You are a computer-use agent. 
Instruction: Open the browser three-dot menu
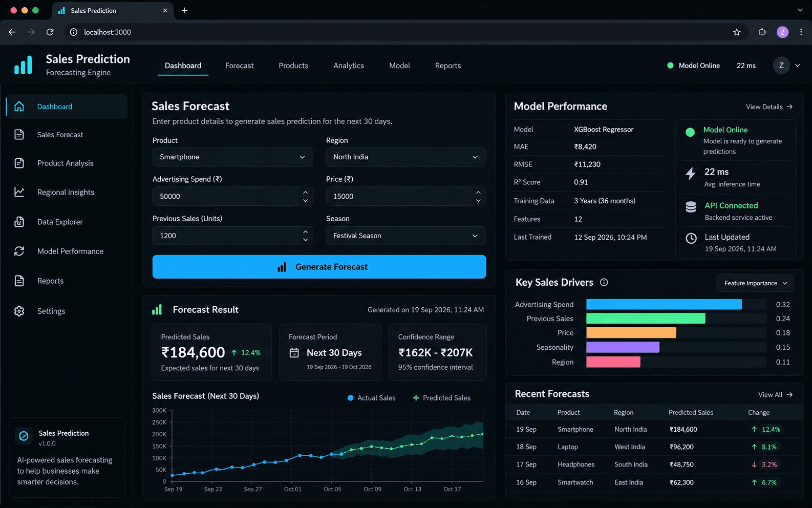[x=801, y=32]
